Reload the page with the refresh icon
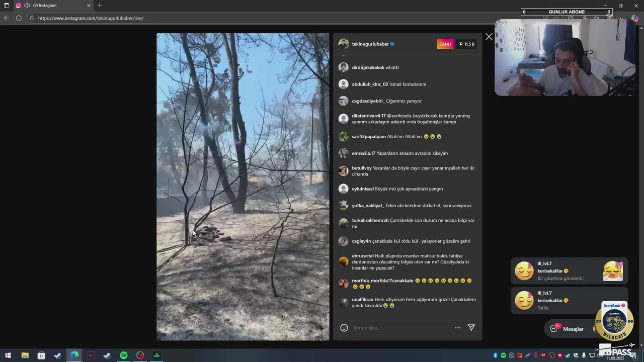The width and height of the screenshot is (644, 362). pos(19,18)
